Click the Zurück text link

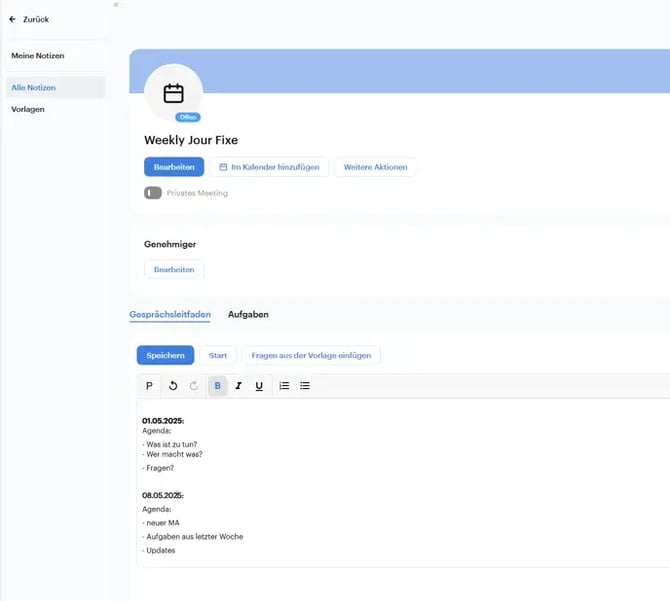point(36,19)
